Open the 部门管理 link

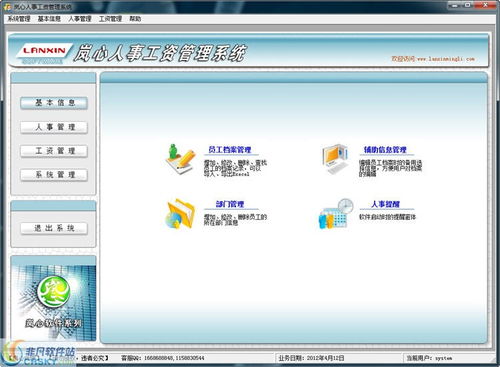230,204
